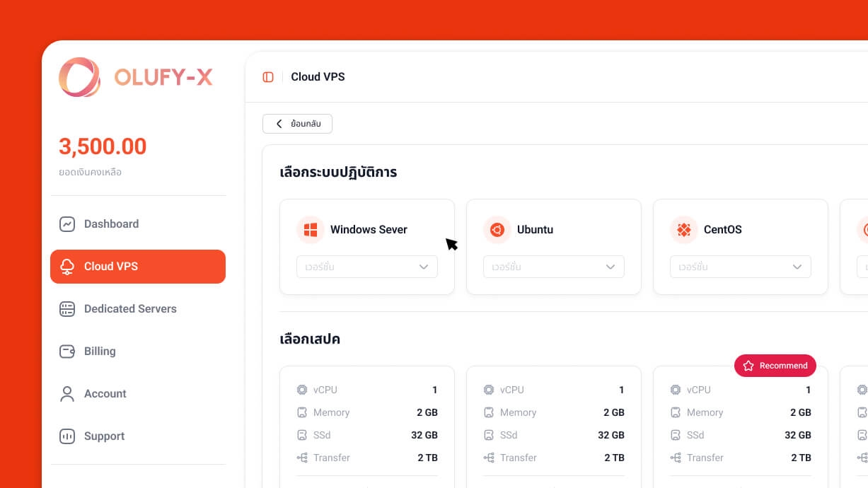Viewport: 868px width, 488px height.
Task: Click the Dedicated Servers rack icon
Action: point(67,309)
